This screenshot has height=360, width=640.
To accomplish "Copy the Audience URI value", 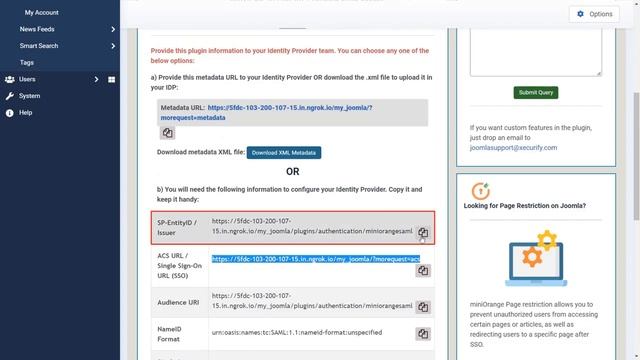I will [423, 307].
